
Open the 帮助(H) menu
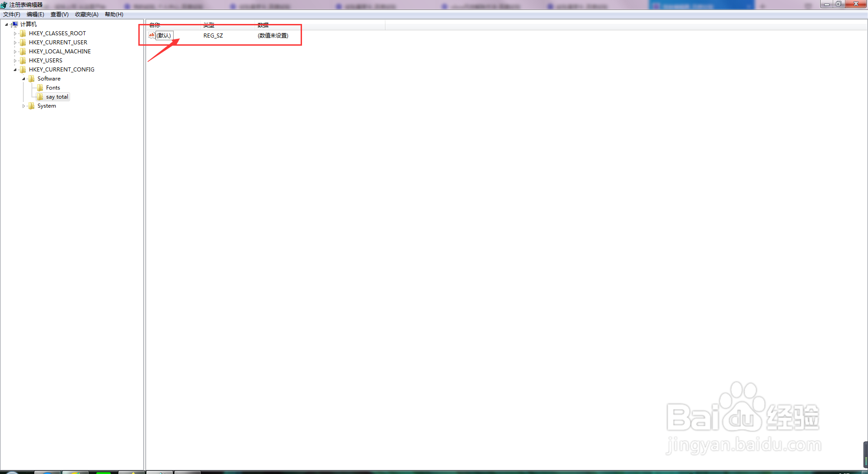tap(114, 14)
